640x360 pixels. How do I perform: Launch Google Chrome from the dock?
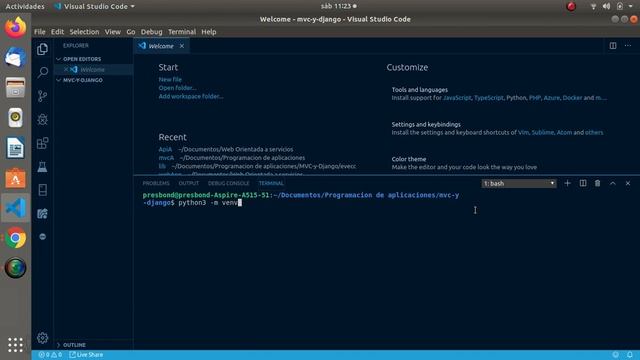point(16,238)
